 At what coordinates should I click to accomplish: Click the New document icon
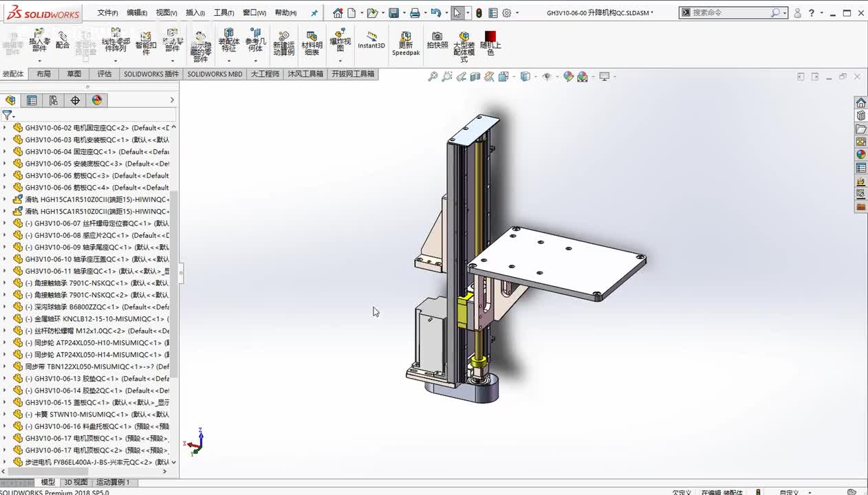pyautogui.click(x=351, y=12)
